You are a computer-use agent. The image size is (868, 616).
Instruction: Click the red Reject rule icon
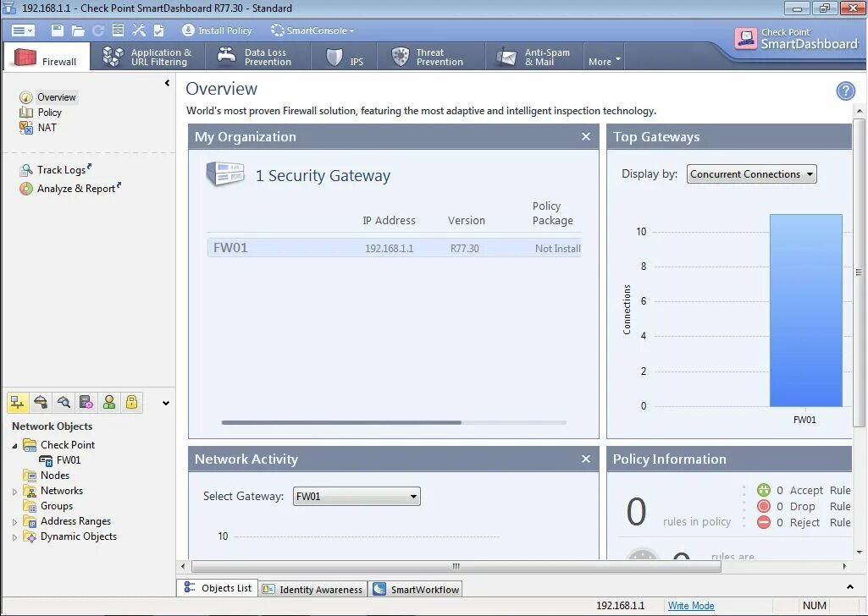click(x=763, y=522)
